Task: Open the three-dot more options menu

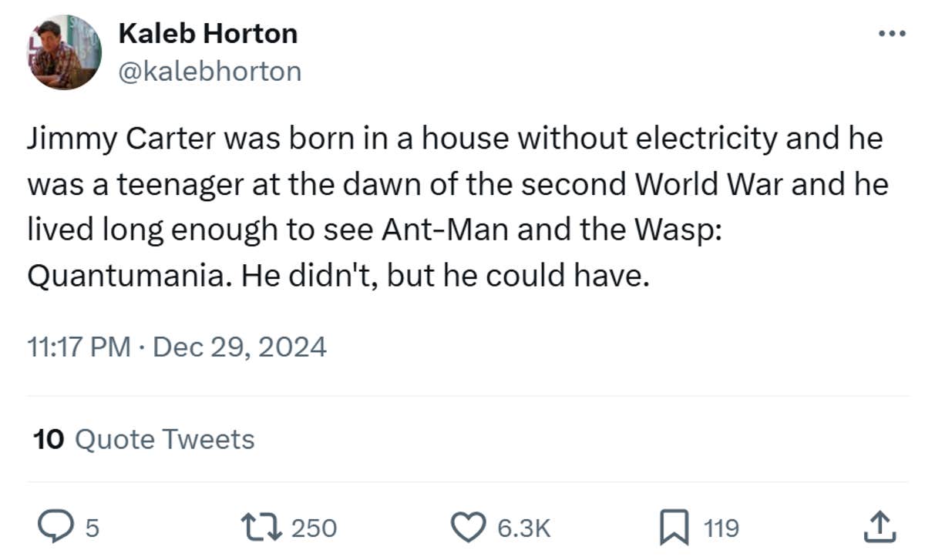Action: click(x=894, y=32)
